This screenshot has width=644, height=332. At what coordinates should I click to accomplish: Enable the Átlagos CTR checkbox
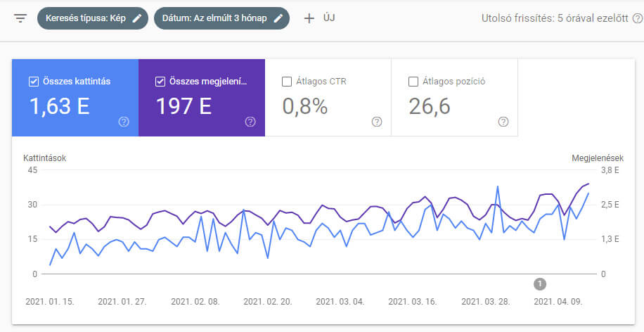click(x=286, y=82)
